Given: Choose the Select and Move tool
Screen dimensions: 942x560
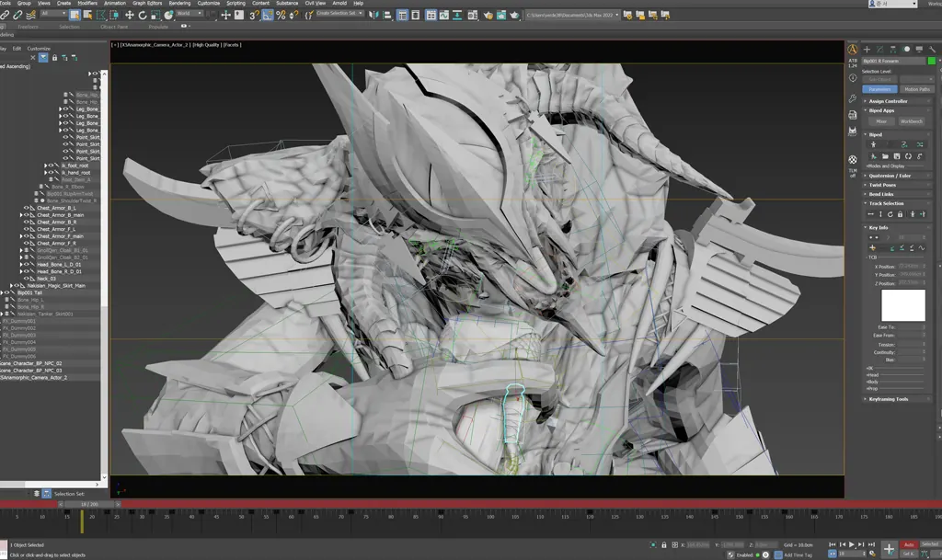Looking at the screenshot, I should tap(129, 15).
